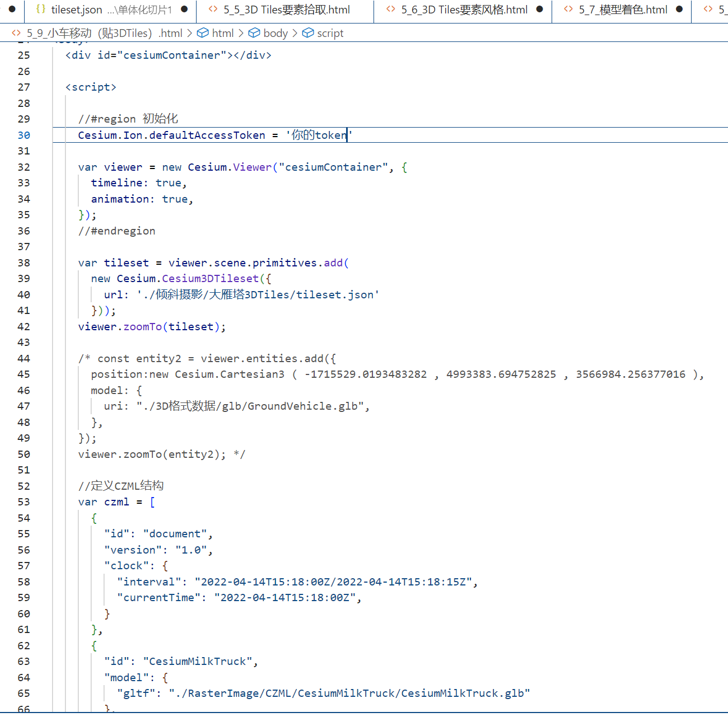The height and width of the screenshot is (717, 728).
Task: Click the file icon at the breadcrumb start
Action: coord(16,33)
